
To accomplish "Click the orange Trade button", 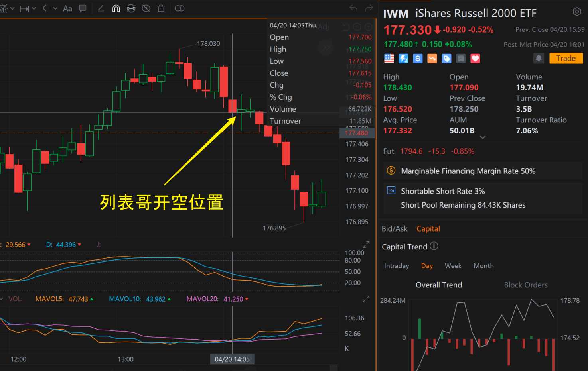I will coord(566,58).
